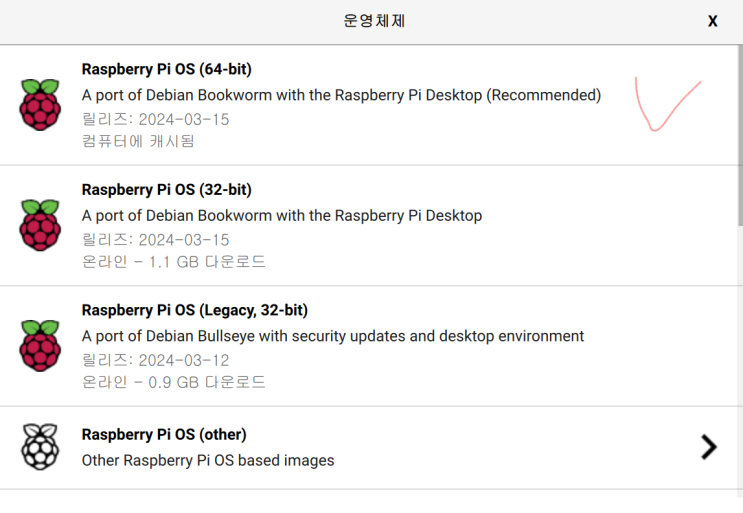Click the raspberry icon for 32-bit OS

pyautogui.click(x=40, y=225)
